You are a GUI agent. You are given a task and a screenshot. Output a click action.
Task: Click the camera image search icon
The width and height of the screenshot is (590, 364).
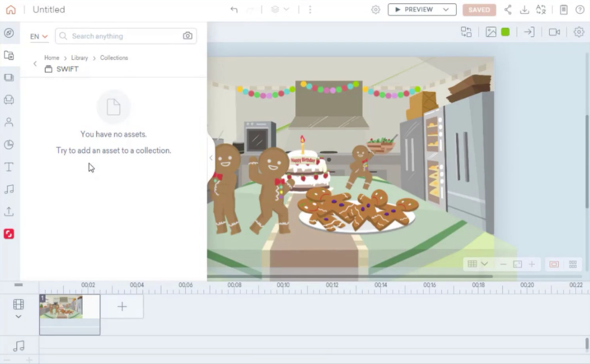pos(187,36)
